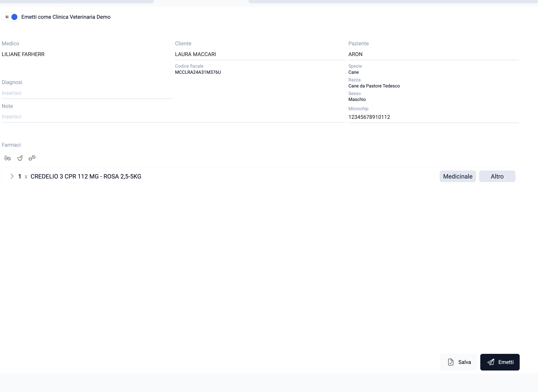Toggle 'Emetti come Clinica Veterinaria Demo' switch
Screen dimensions: 538x392
(10, 17)
